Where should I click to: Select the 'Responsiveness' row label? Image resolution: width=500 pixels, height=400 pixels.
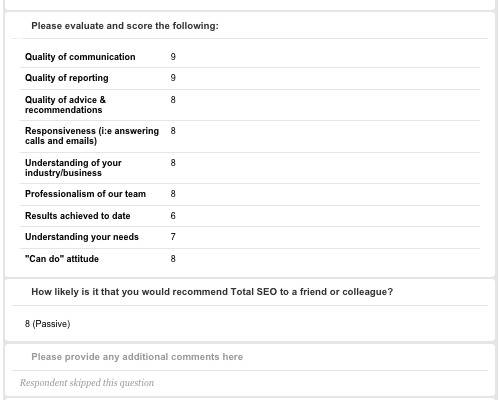click(92, 136)
